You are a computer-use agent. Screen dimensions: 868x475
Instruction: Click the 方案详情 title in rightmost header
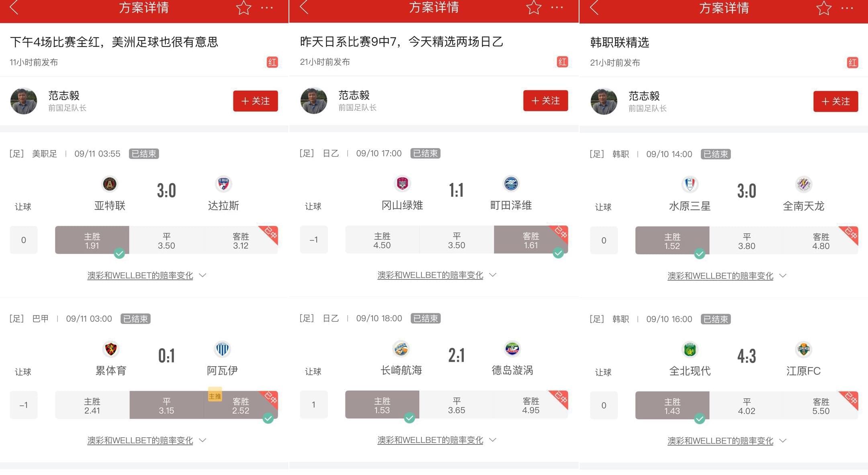tap(724, 8)
